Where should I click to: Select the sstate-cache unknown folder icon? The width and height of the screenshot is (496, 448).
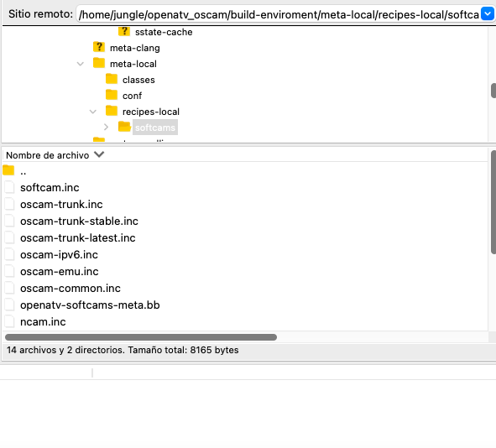point(124,31)
